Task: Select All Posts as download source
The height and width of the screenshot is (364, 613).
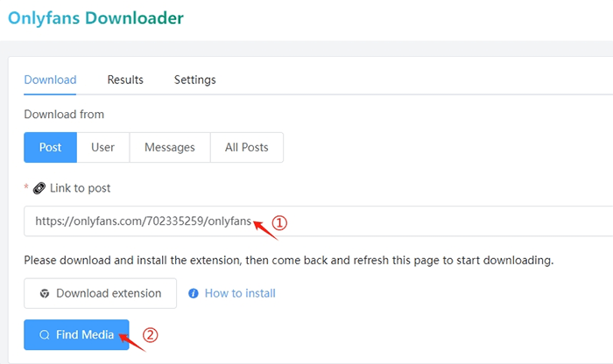Action: pyautogui.click(x=247, y=147)
